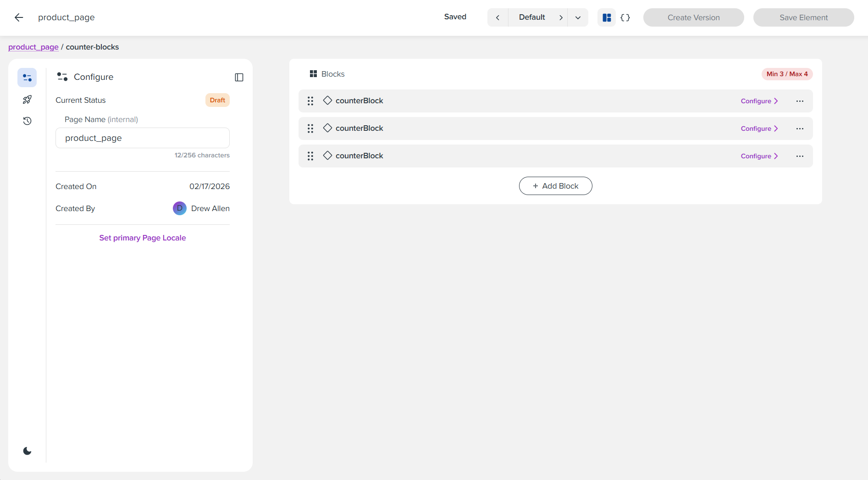Click the Add Block button
The width and height of the screenshot is (868, 480).
(555, 186)
